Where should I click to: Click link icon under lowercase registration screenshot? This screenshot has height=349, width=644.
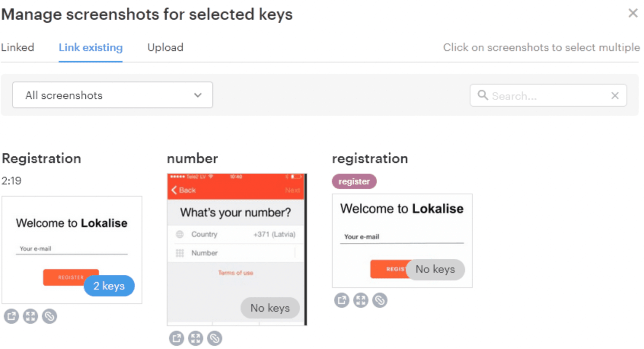380,300
